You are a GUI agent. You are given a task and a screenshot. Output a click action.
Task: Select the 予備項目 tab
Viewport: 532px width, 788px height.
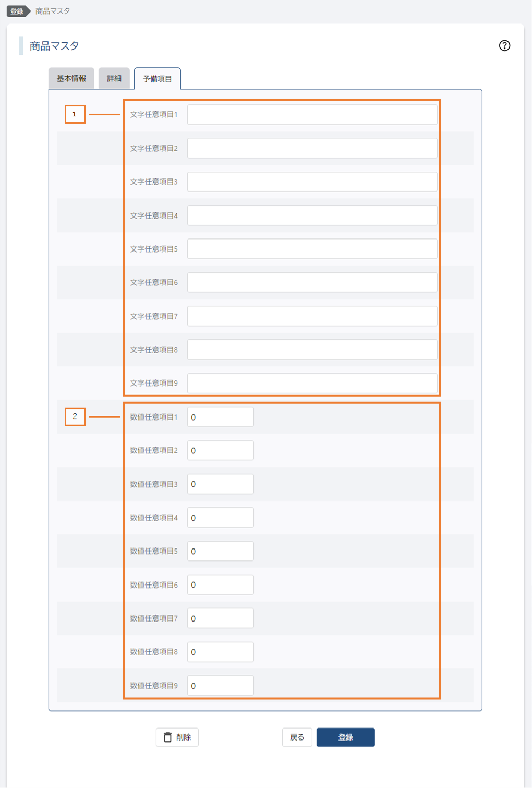click(158, 79)
